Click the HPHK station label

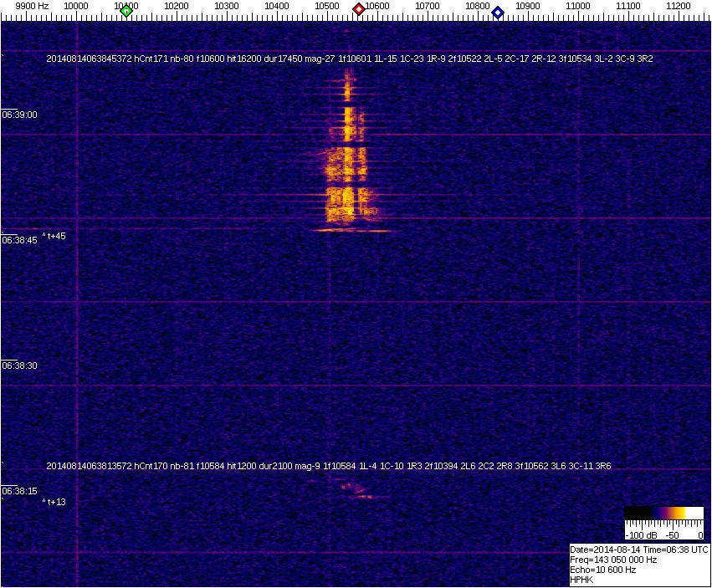582,580
